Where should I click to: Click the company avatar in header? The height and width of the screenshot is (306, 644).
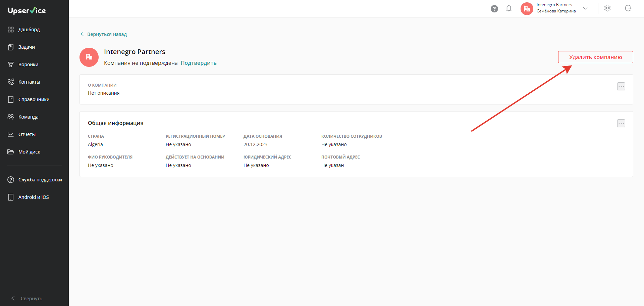(527, 9)
